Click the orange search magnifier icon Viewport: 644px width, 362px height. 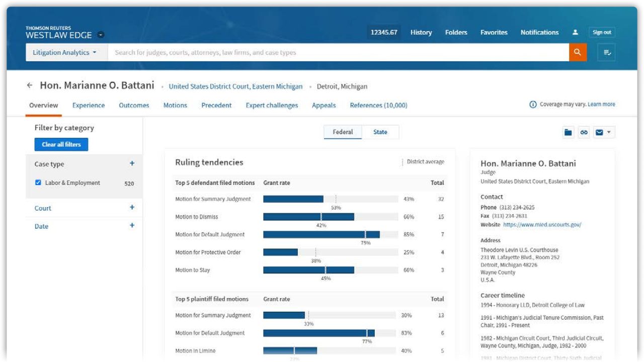coord(578,52)
